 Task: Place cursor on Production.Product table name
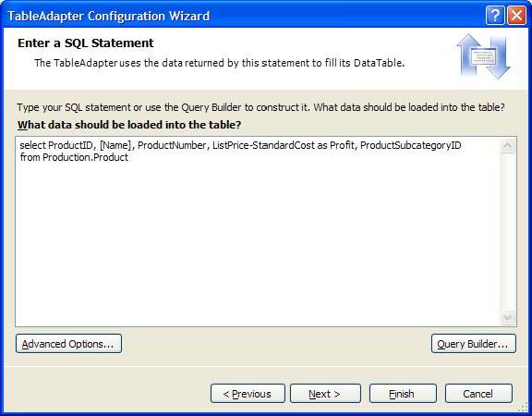pos(85,157)
